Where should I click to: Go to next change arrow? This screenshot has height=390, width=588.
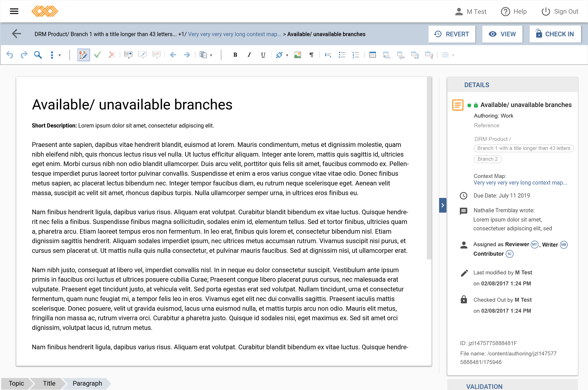187,55
